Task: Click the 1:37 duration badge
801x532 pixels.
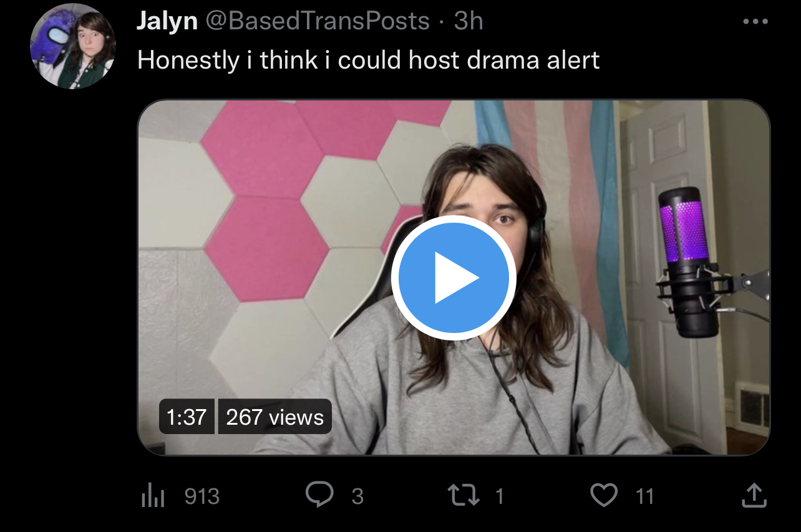Action: pos(187,417)
